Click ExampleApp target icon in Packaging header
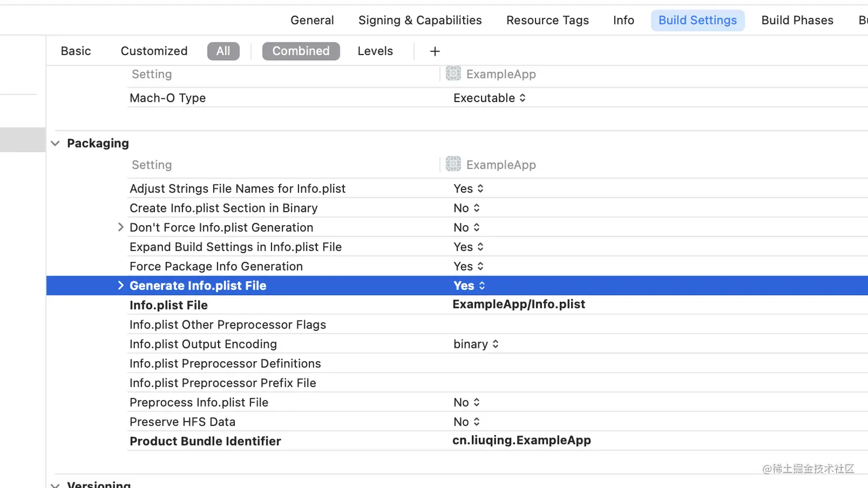The width and height of the screenshot is (868, 488). [454, 165]
